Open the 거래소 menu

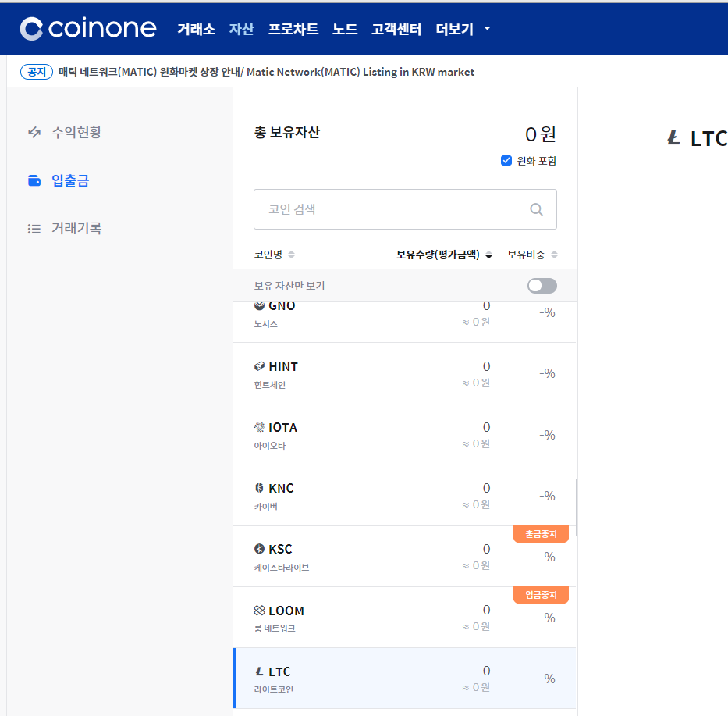coord(197,29)
